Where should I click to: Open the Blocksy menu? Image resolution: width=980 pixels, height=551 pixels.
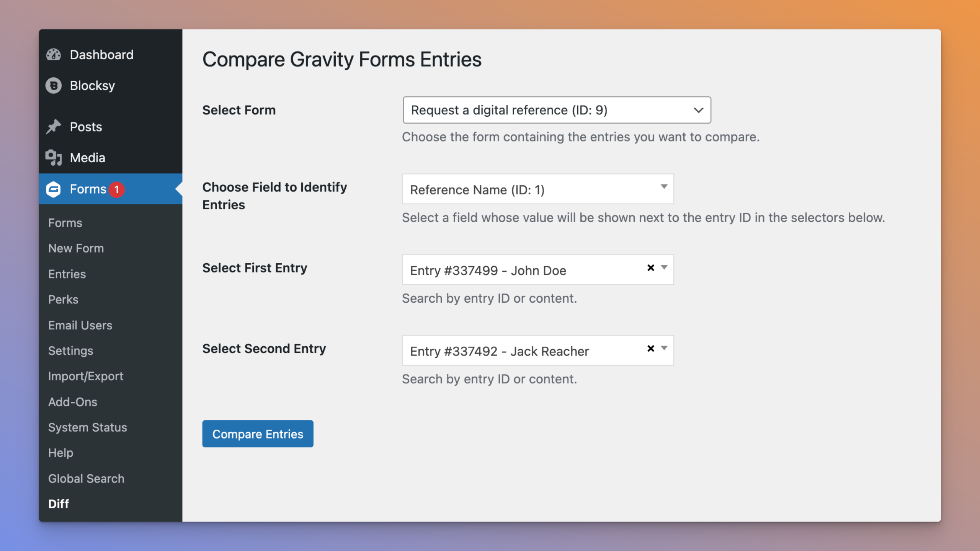[x=111, y=86]
